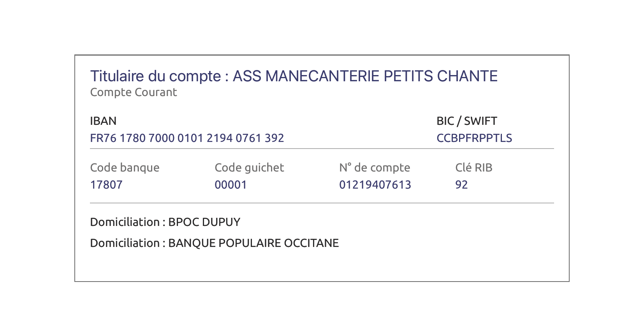Screen dimensions: 644x329
Task: Click the Code guichet label
Action: click(249, 168)
